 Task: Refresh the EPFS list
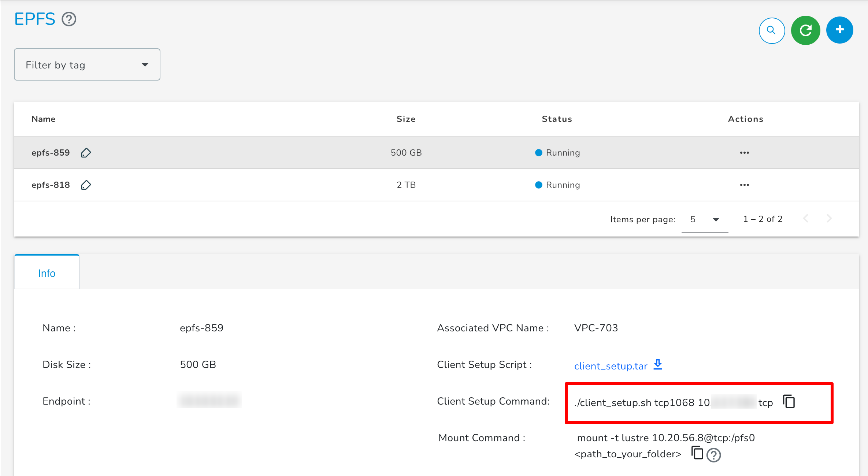pos(805,30)
